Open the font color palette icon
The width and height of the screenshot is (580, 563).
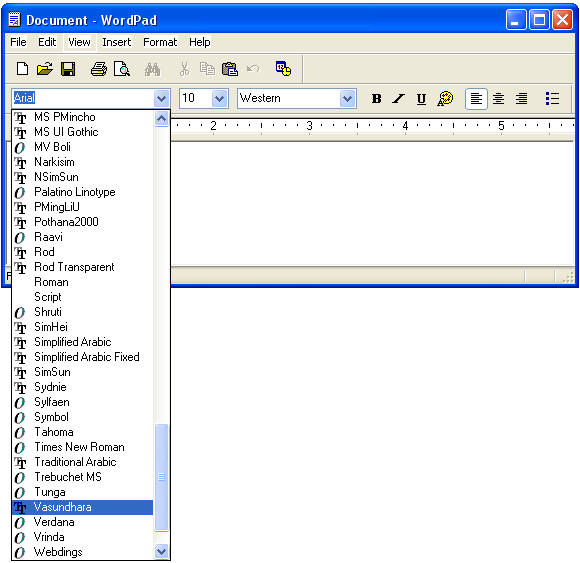[x=445, y=98]
